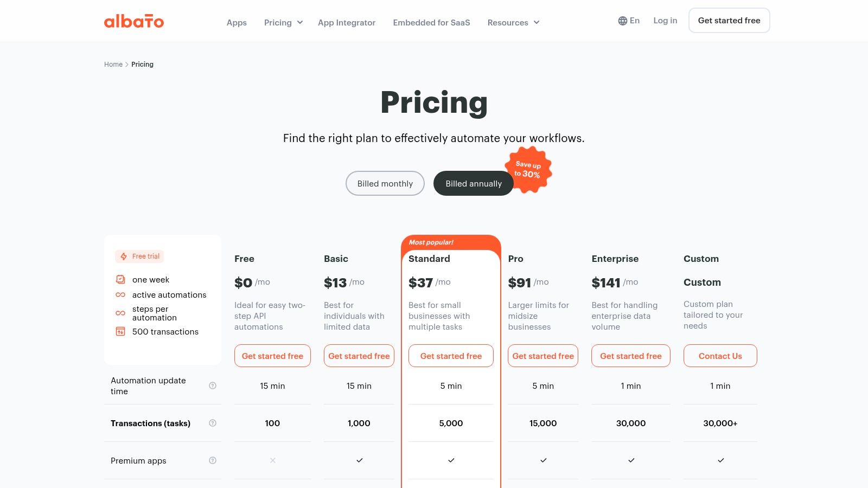Click the Save up to 30% badge
868x488 pixels.
[528, 169]
